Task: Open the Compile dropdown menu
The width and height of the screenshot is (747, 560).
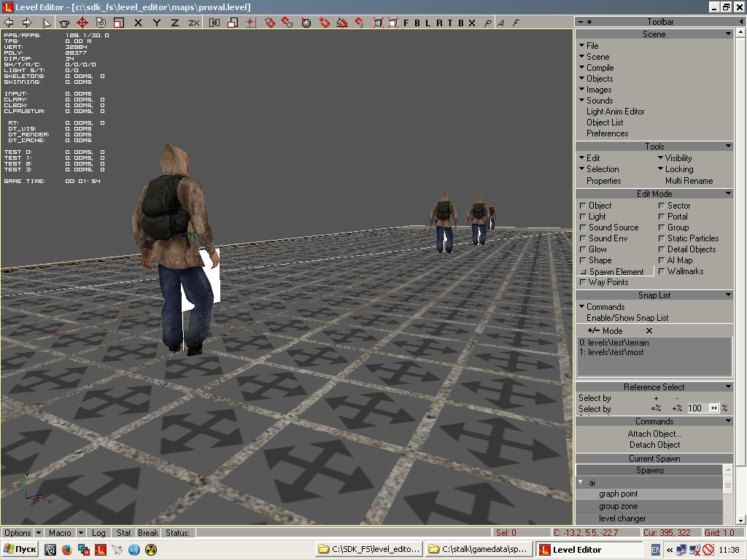Action: [597, 68]
